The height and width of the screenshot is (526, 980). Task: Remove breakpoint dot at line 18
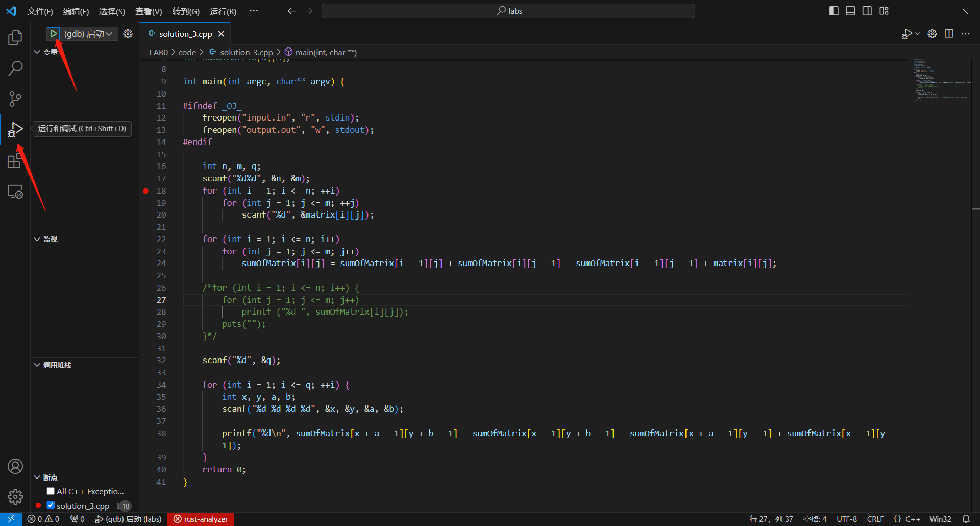[x=146, y=191]
